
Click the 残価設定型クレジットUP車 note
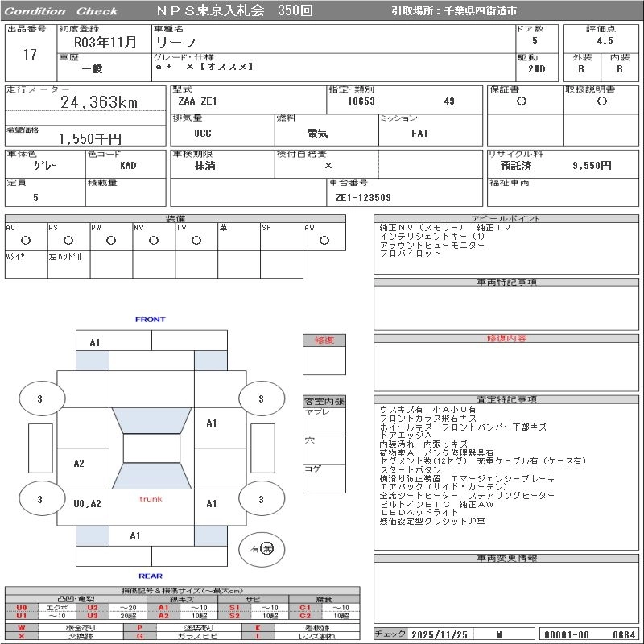tap(432, 521)
